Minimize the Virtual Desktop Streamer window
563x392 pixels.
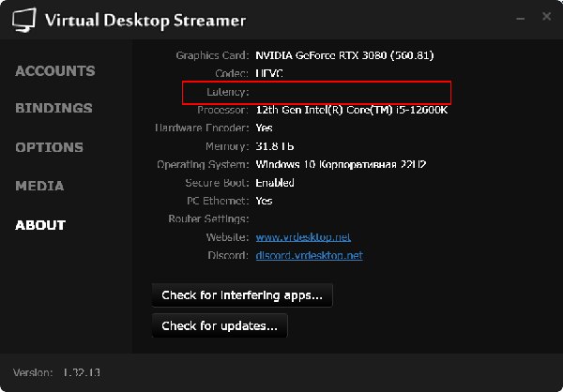520,18
